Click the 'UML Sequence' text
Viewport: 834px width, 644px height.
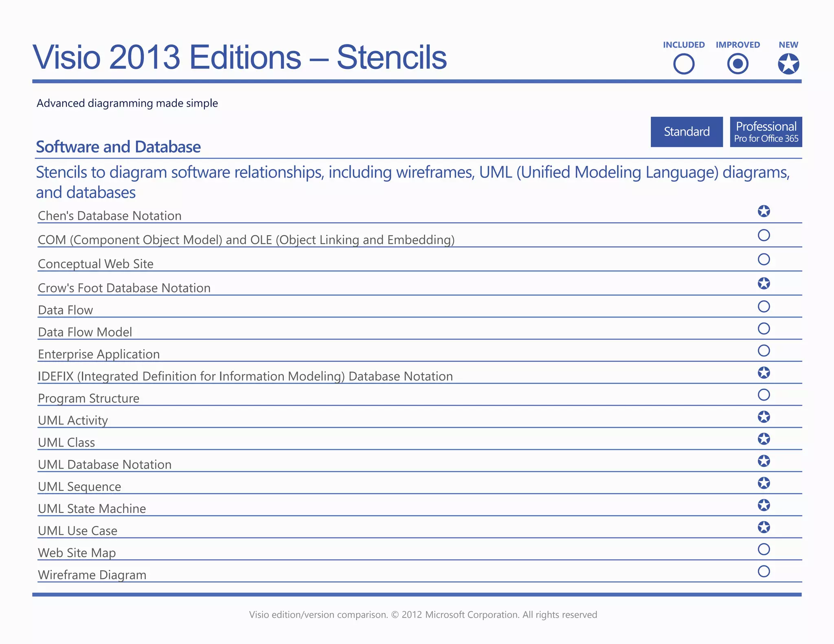[x=79, y=486]
